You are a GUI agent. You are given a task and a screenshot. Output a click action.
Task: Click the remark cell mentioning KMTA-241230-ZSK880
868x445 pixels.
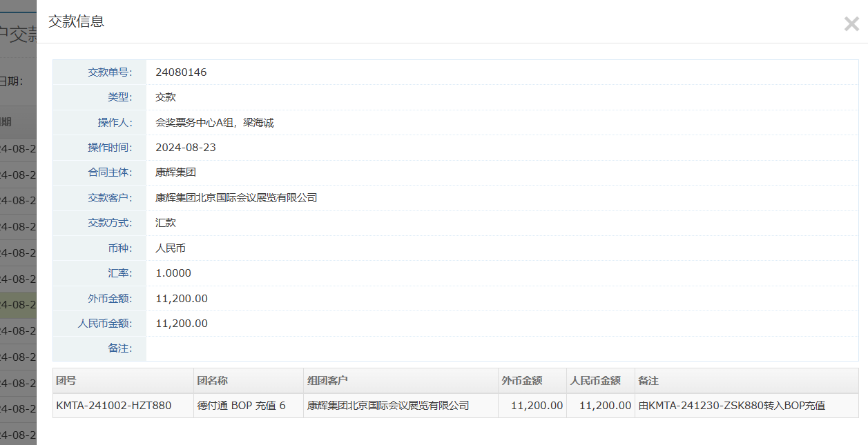tap(731, 406)
